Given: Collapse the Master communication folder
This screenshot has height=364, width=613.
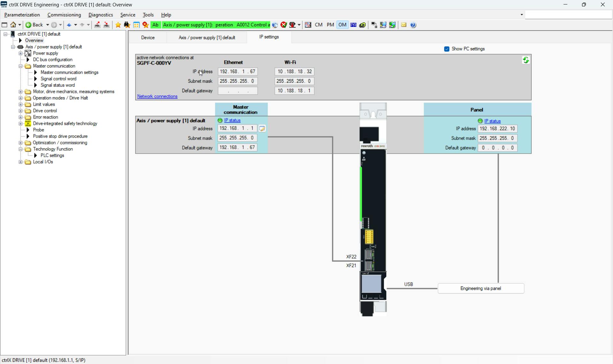Looking at the screenshot, I should click(x=20, y=66).
